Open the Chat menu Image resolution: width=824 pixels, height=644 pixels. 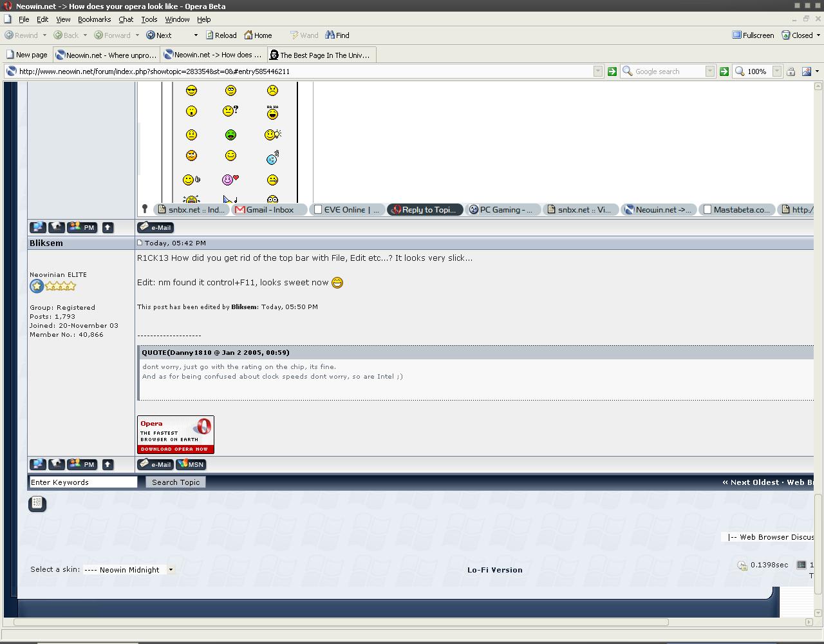126,19
